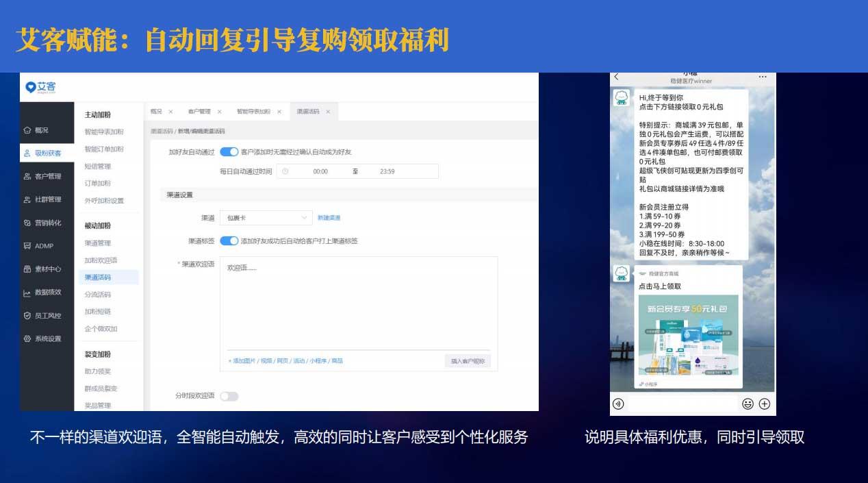The height and width of the screenshot is (483, 868).
Task: Tap the plus icon beside emoji button
Action: coord(765,404)
